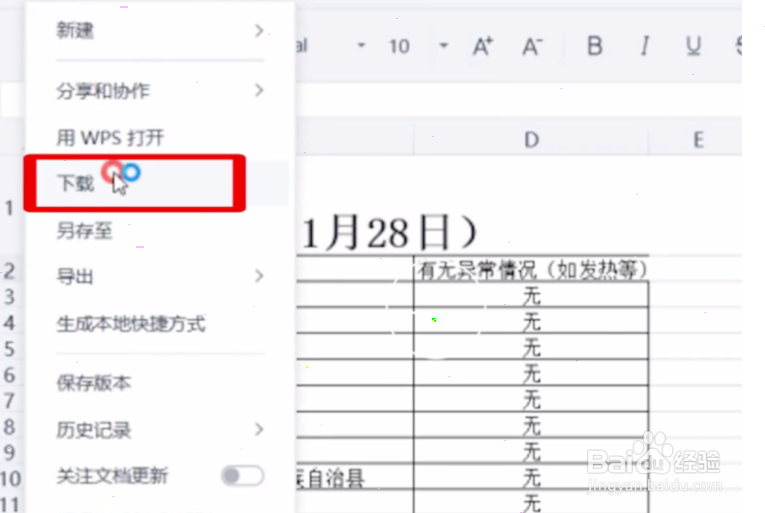The image size is (765, 513).
Task: Select row 1 header
Action: point(9,208)
